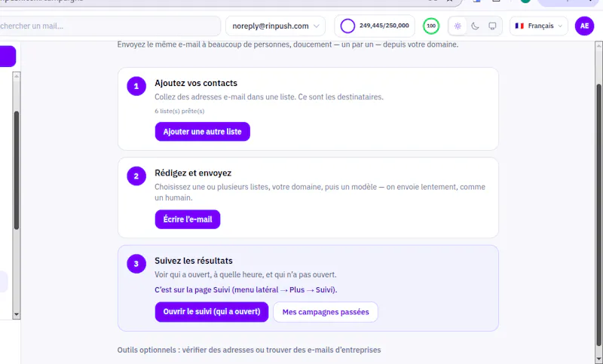Open the AE user avatar menu
This screenshot has height=364, width=603.
[584, 26]
